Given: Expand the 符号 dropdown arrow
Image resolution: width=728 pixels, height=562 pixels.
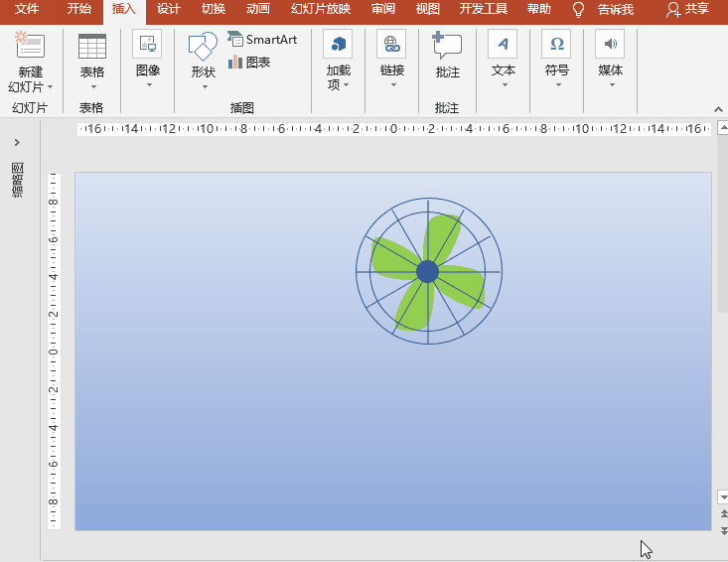Looking at the screenshot, I should pos(558,85).
